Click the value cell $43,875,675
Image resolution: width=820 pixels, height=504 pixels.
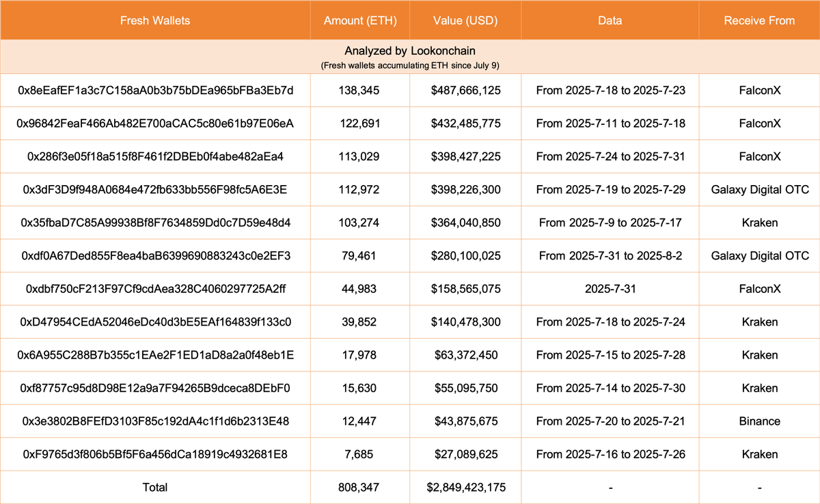(x=465, y=421)
